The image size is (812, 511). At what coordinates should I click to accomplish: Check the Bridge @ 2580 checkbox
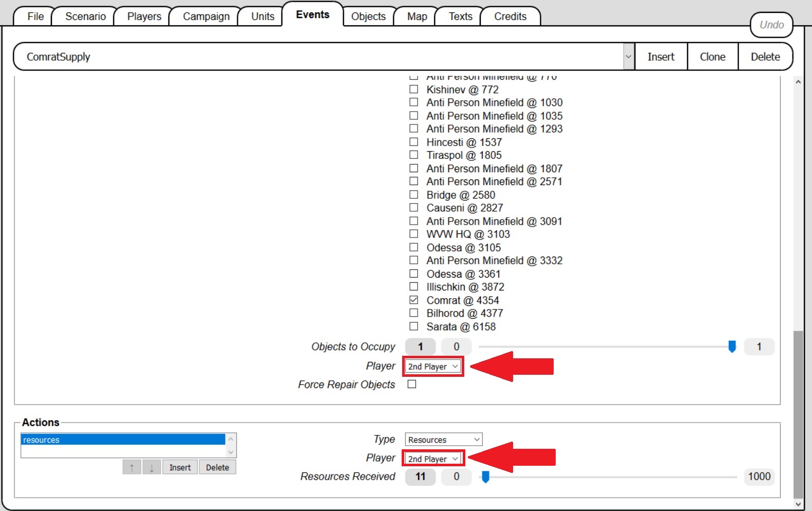click(x=413, y=195)
